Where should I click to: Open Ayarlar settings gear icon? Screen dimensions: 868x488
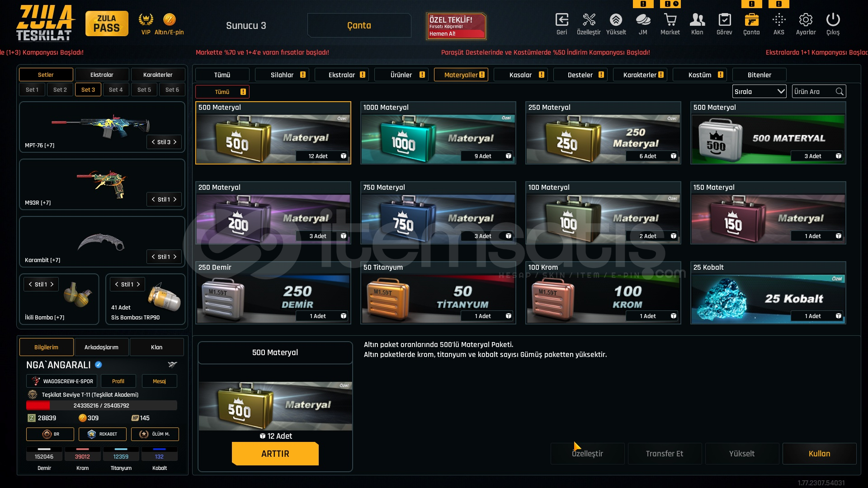[806, 20]
